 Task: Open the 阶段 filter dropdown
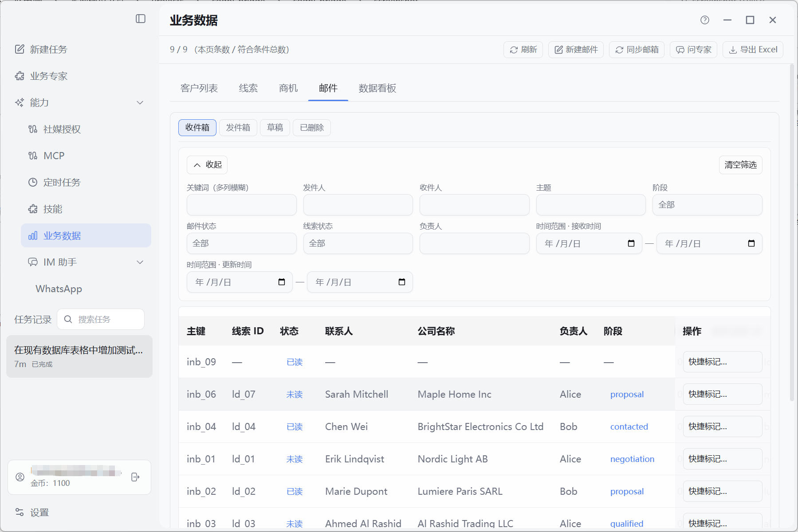(x=707, y=205)
